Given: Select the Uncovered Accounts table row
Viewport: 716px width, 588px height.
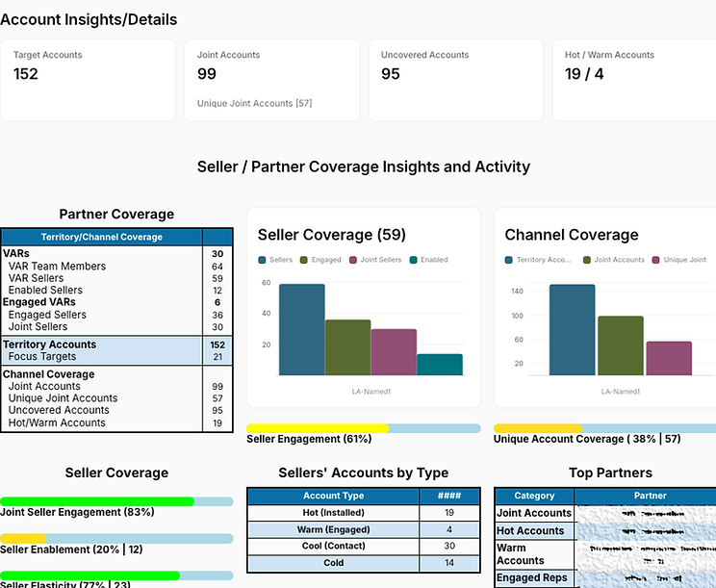Looking at the screenshot, I should point(116,410).
